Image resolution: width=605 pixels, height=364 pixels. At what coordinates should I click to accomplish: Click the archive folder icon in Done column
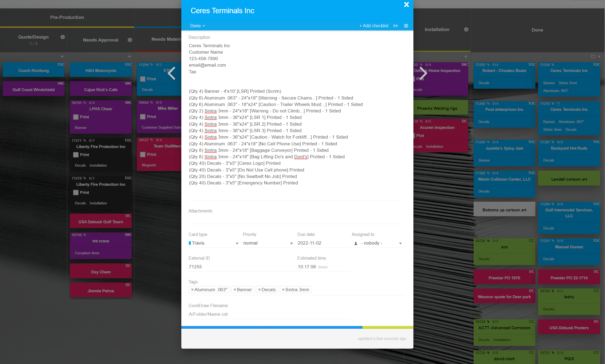(593, 56)
